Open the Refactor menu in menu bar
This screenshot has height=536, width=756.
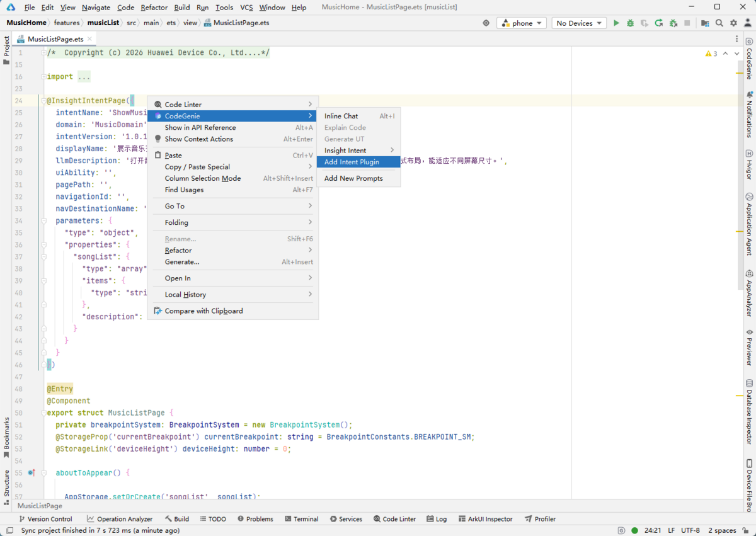(x=154, y=8)
